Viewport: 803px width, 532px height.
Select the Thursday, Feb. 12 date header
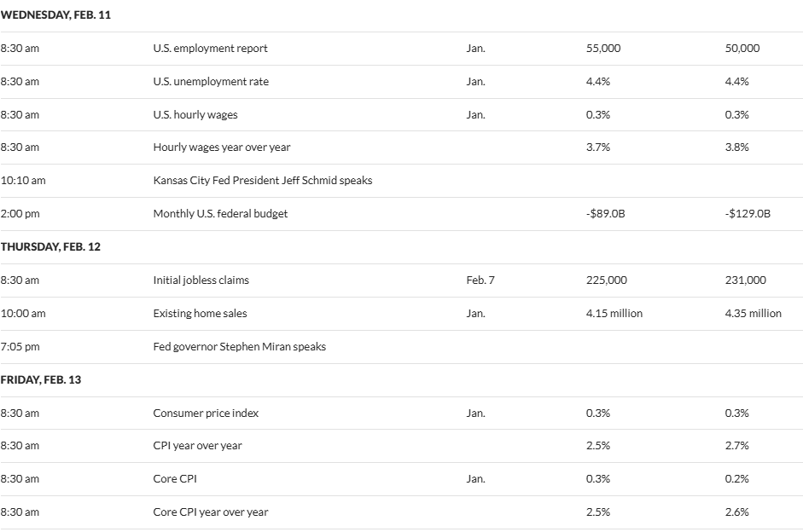(x=50, y=246)
